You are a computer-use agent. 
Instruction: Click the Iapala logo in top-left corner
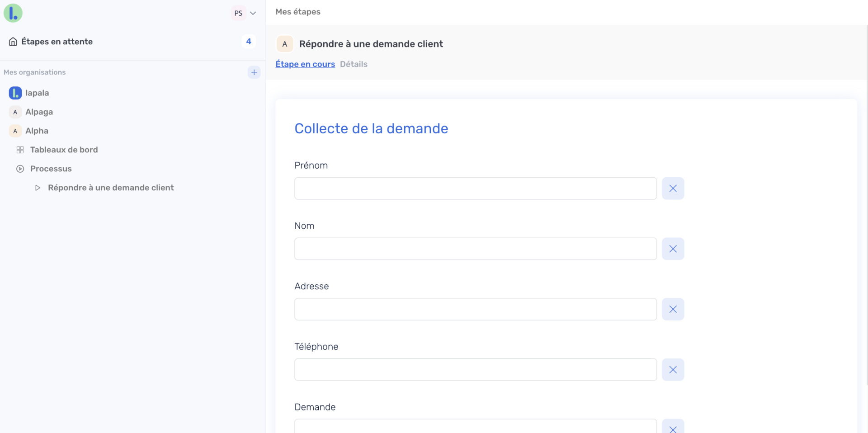click(13, 13)
